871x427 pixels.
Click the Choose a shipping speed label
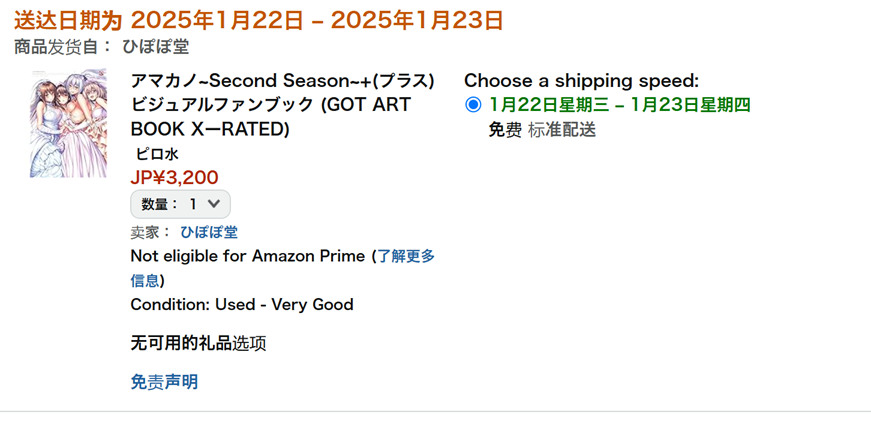tap(581, 81)
